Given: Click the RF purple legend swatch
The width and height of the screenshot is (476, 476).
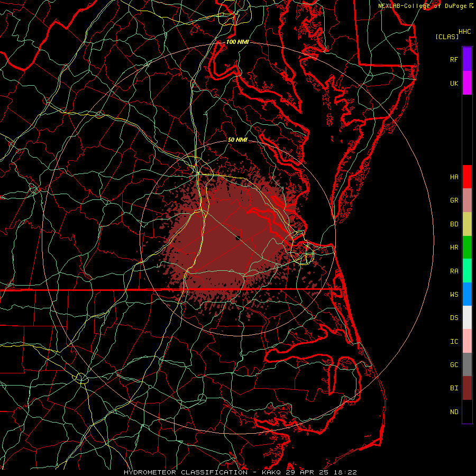Looking at the screenshot, I should pos(467,59).
